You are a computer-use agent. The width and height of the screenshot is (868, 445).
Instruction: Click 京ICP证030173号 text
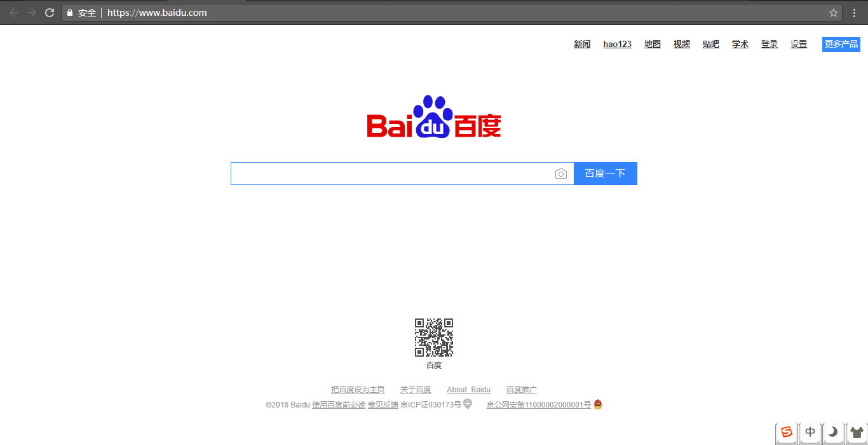click(431, 405)
